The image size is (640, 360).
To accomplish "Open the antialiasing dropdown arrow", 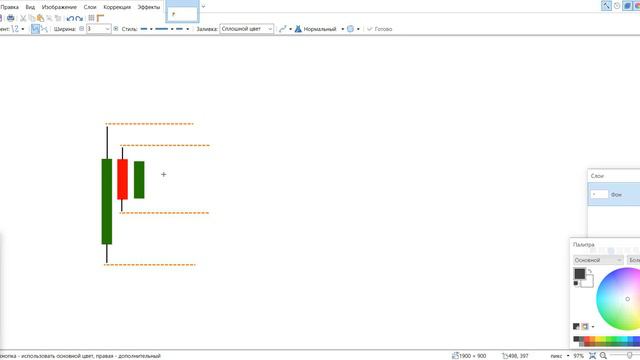I will 290,29.
